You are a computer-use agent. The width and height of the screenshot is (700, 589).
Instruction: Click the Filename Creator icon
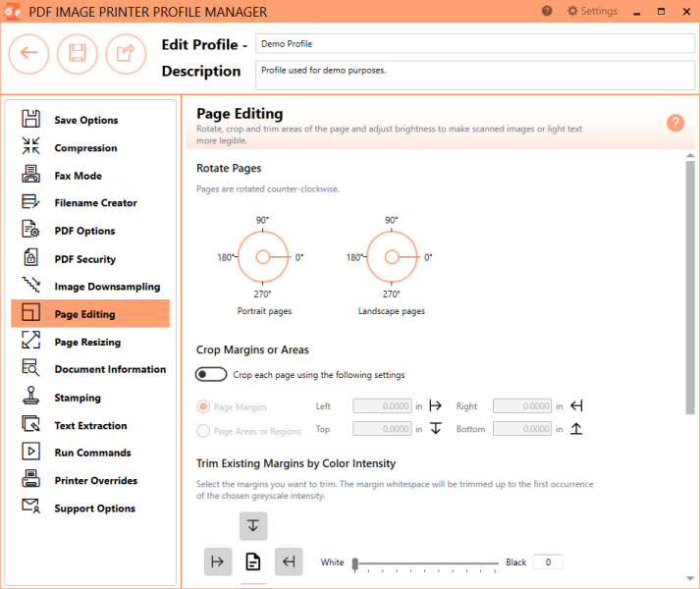click(30, 201)
